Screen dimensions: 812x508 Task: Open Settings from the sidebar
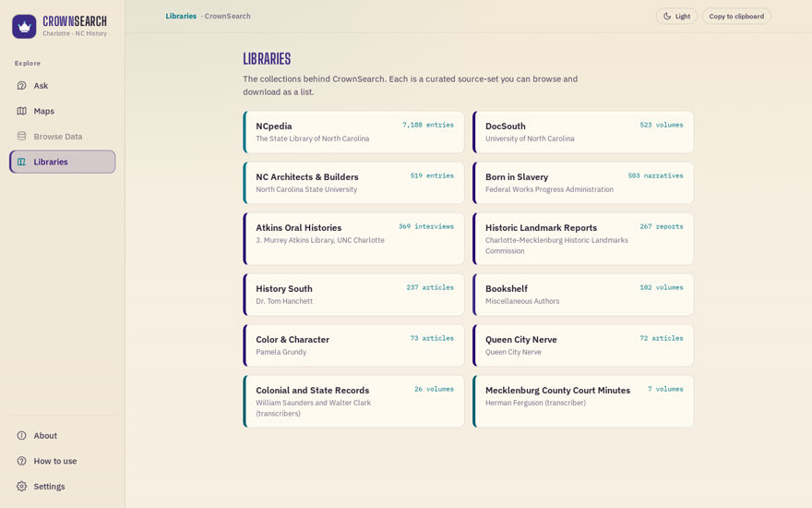62,486
